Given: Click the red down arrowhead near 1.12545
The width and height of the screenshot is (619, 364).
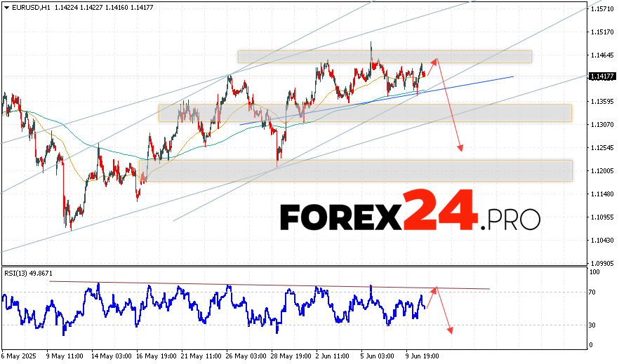Looking at the screenshot, I should point(461,148).
